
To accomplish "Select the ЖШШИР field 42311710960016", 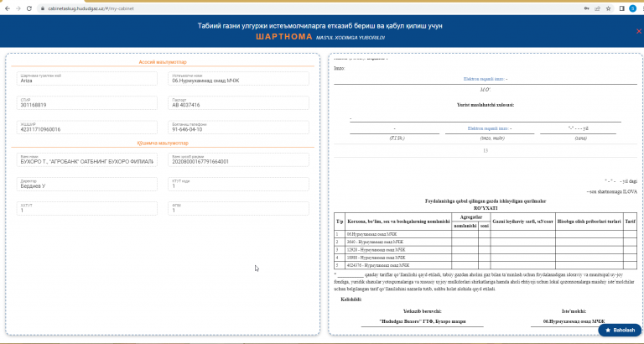I will click(x=86, y=127).
